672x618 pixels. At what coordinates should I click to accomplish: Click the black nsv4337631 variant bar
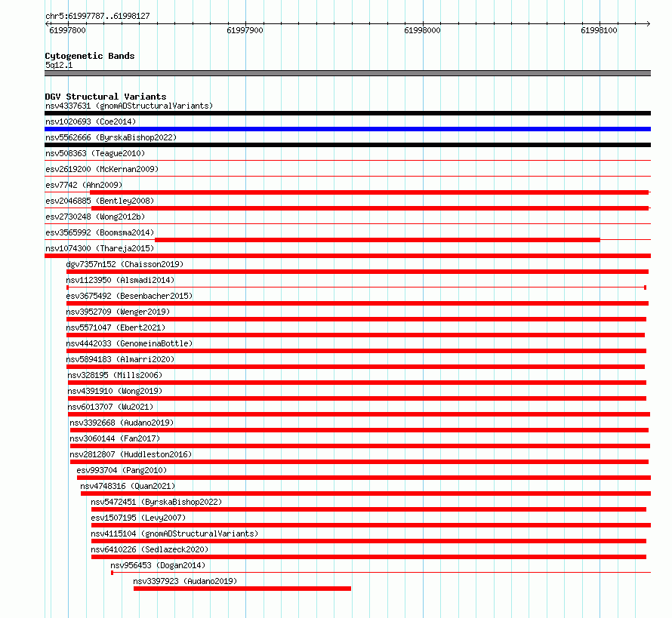(347, 113)
